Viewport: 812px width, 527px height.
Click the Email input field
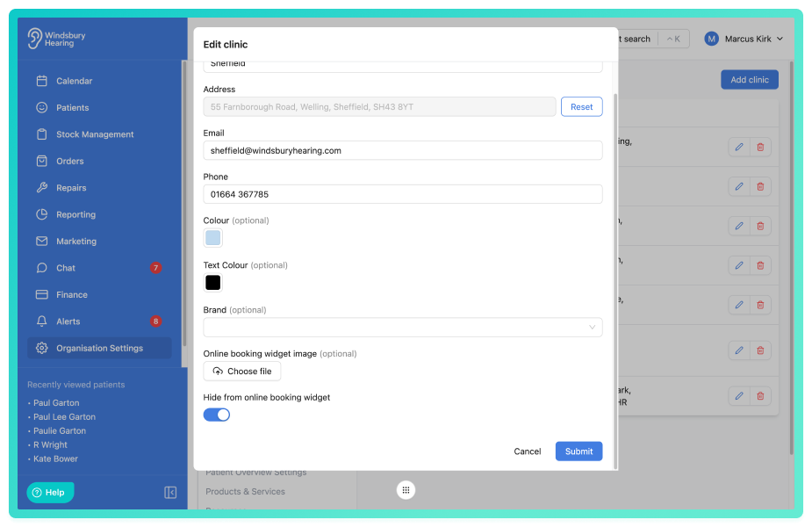403,150
